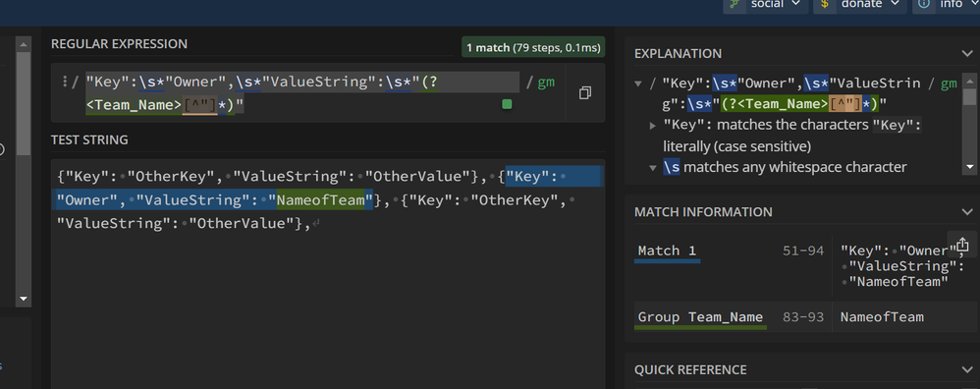The image size is (980, 389).
Task: Export matches with share icon
Action: (x=962, y=245)
